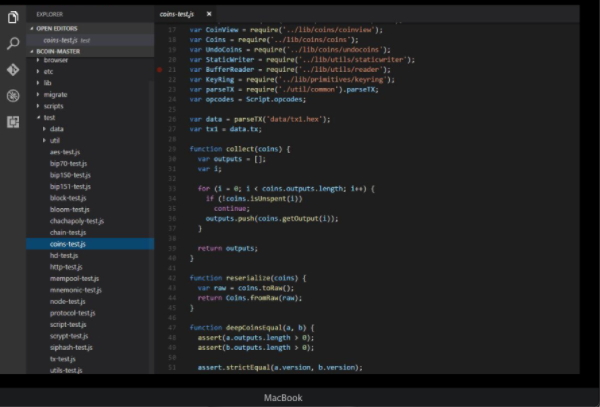Click 'UndoCoins' variable on line 19
Viewport: 600px width, 407px height.
[x=224, y=50]
